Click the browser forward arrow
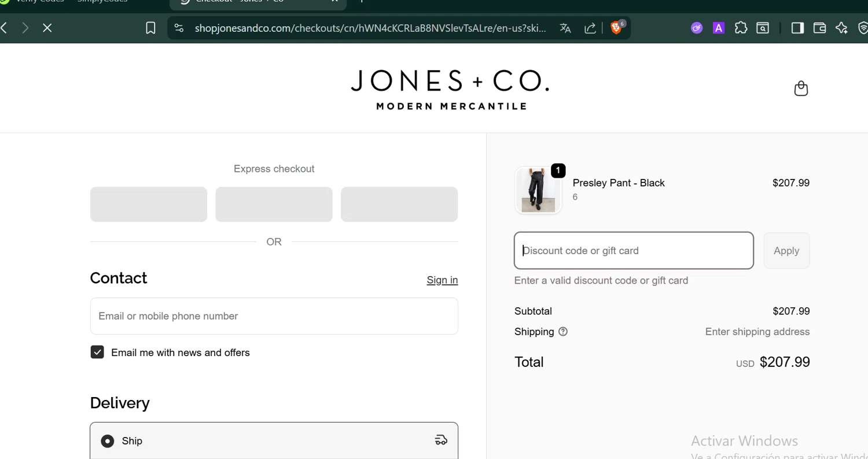 tap(25, 28)
